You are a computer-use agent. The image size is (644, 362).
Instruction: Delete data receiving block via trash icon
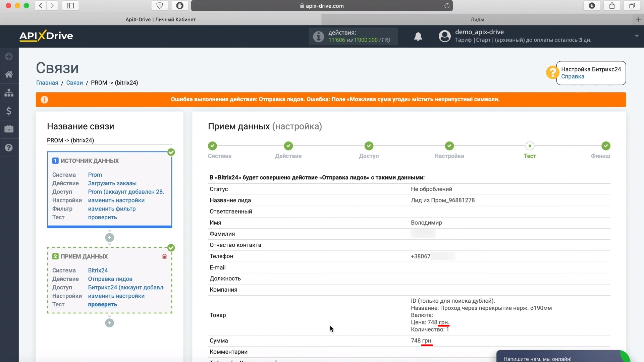(x=164, y=256)
